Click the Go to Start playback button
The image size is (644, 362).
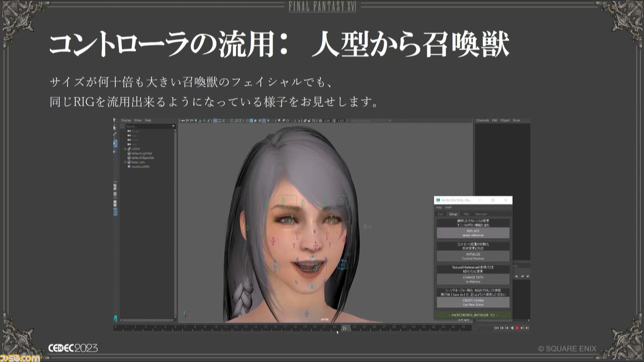pos(497,328)
